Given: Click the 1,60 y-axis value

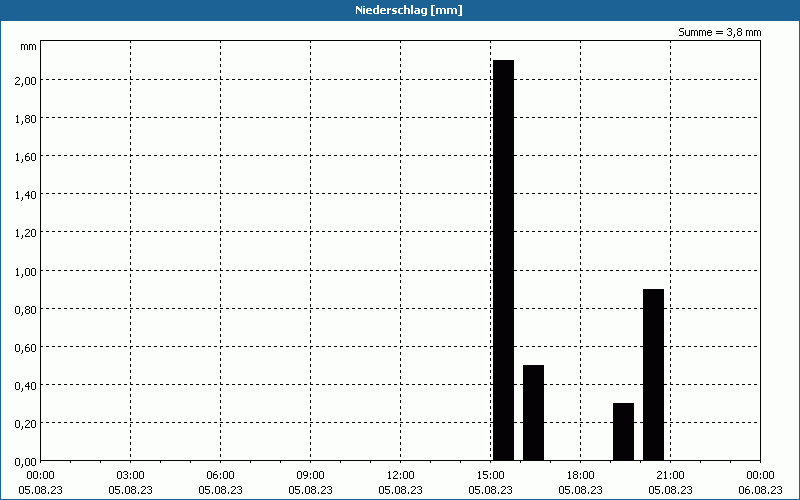Looking at the screenshot, I should pos(26,157).
